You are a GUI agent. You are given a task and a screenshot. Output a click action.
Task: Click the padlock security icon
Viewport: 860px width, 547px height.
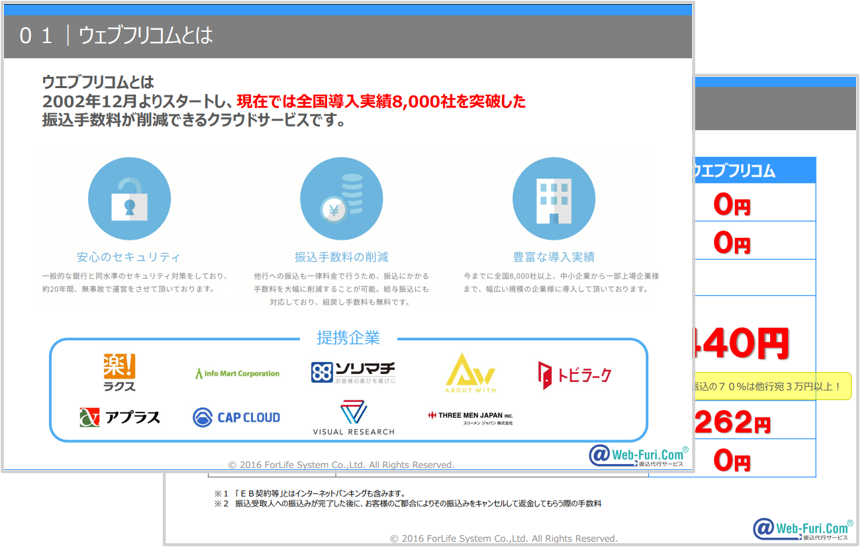pos(129,199)
